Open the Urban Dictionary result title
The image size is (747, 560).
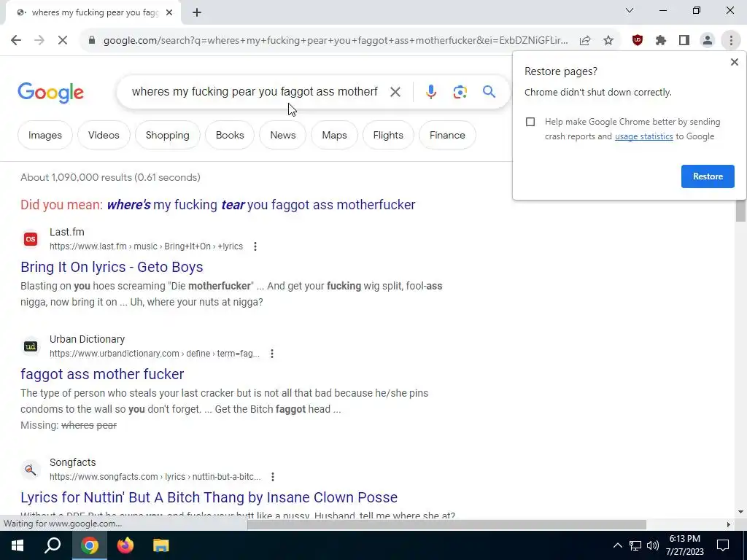tap(102, 374)
